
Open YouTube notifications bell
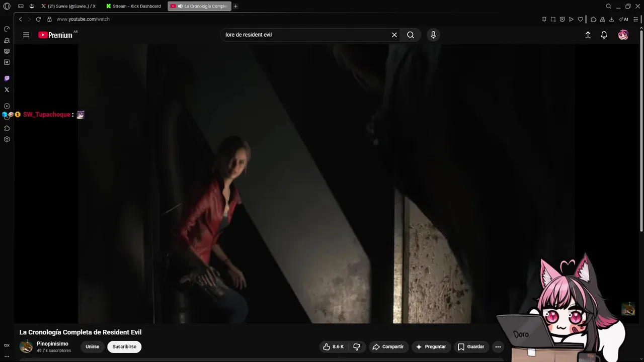click(x=604, y=35)
